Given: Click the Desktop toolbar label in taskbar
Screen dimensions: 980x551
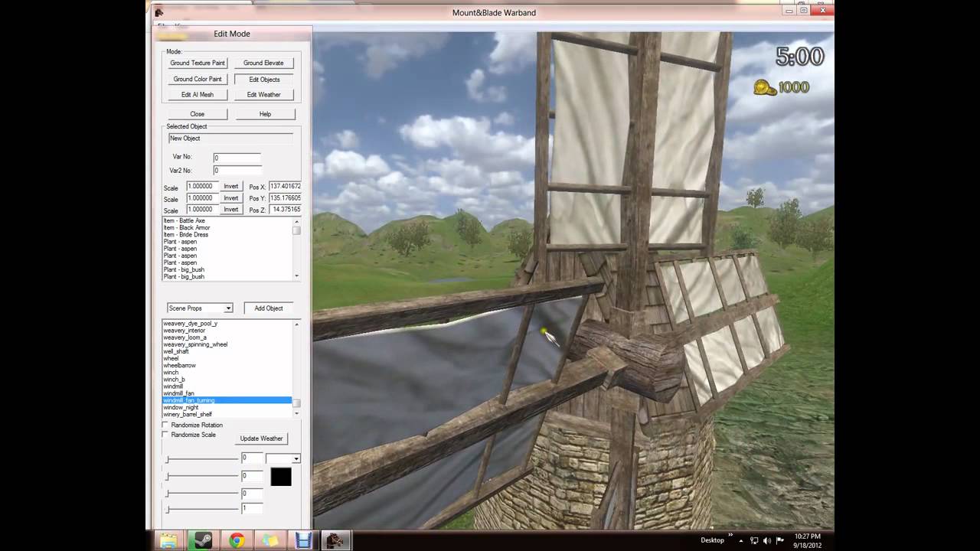Looking at the screenshot, I should tap(712, 540).
